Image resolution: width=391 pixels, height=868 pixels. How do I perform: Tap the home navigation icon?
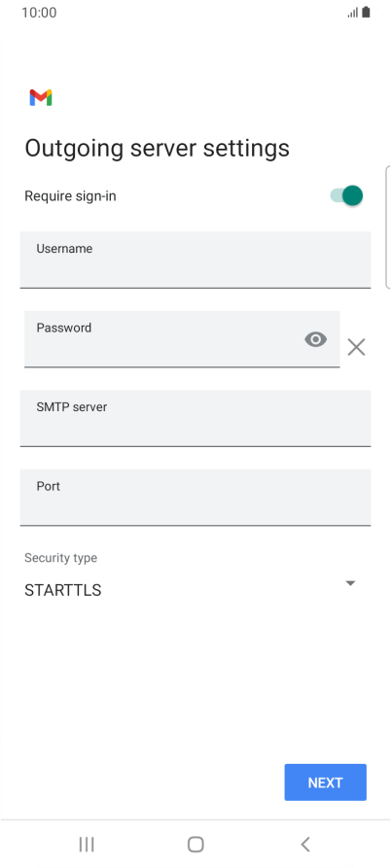pos(195,845)
